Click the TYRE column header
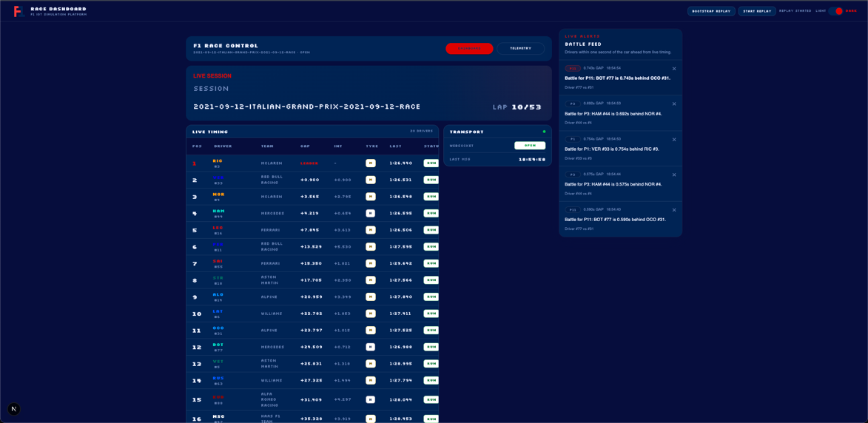This screenshot has width=868, height=423. click(x=371, y=146)
